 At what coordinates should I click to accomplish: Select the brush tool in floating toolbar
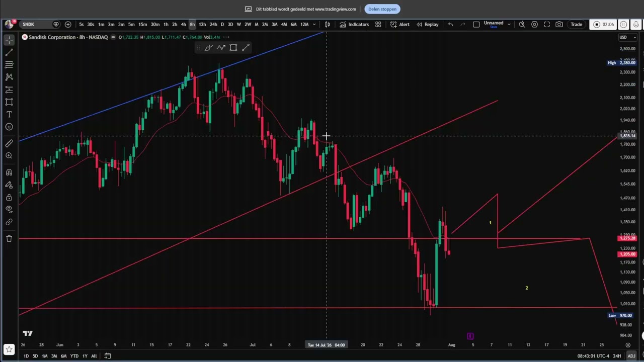tap(209, 48)
